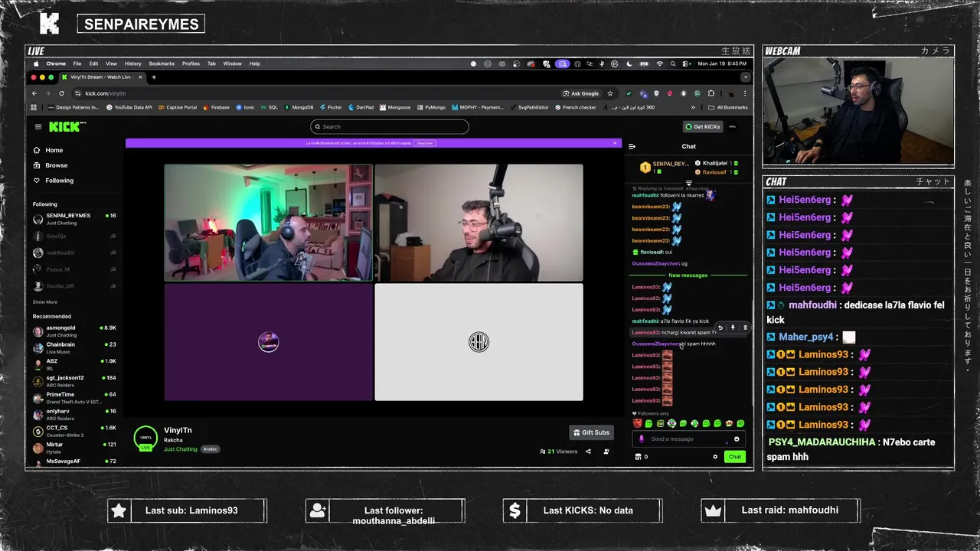Click the top-left video feed thumbnail
Screen dimensions: 980x551
tap(268, 223)
